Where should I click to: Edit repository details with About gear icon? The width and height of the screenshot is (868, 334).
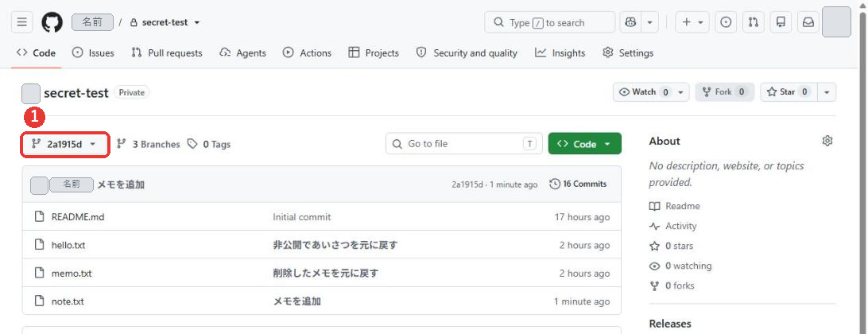tap(827, 141)
